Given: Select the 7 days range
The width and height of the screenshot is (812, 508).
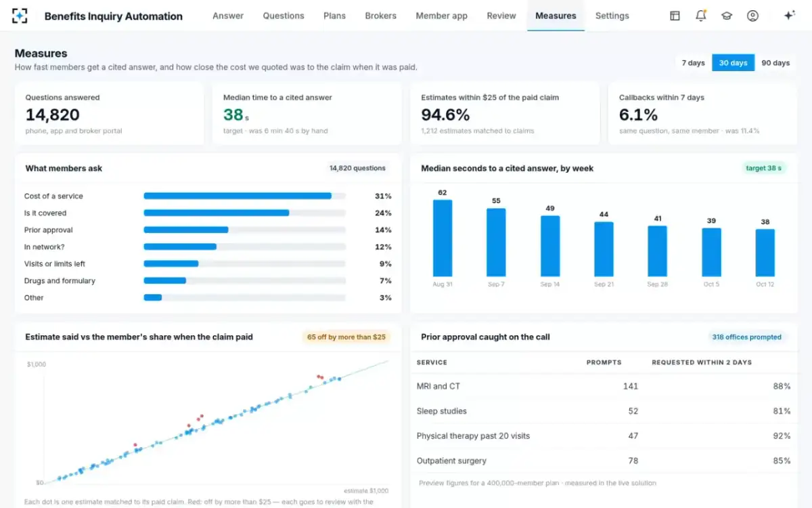Looking at the screenshot, I should point(693,63).
